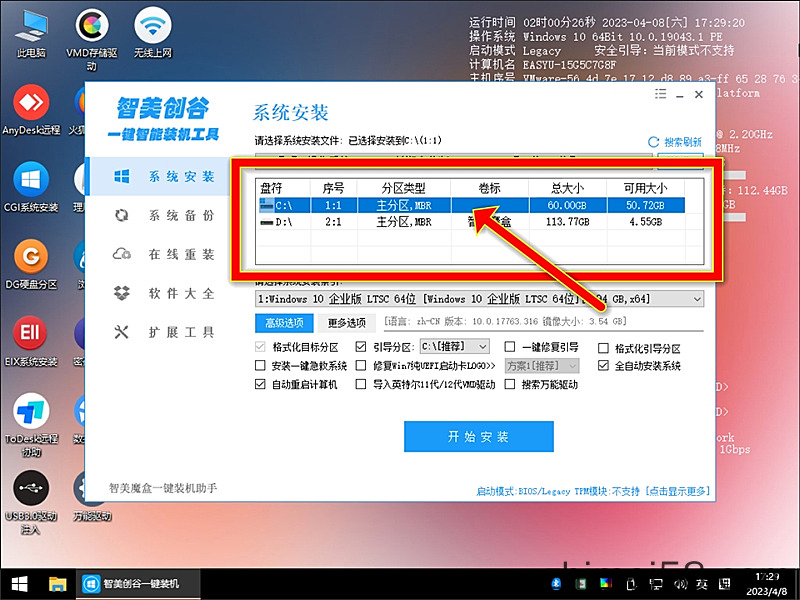The width and height of the screenshot is (800, 600).
Task: Expand the Windows 10 LTSC edition dropdown
Action: [696, 299]
